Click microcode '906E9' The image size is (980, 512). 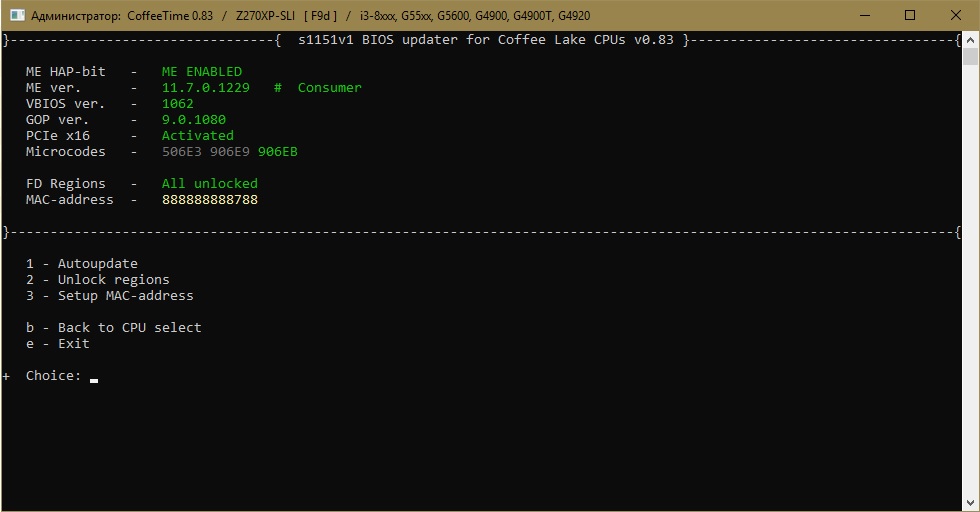point(229,152)
